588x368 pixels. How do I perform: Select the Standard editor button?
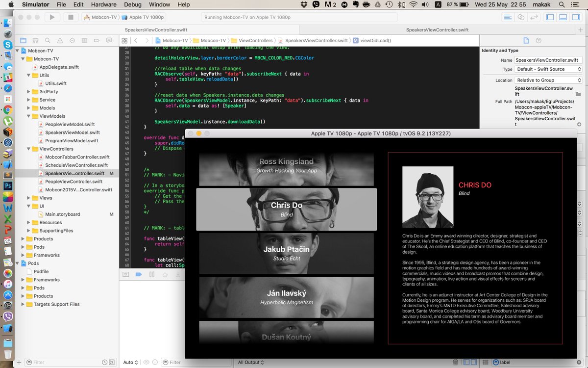508,17
